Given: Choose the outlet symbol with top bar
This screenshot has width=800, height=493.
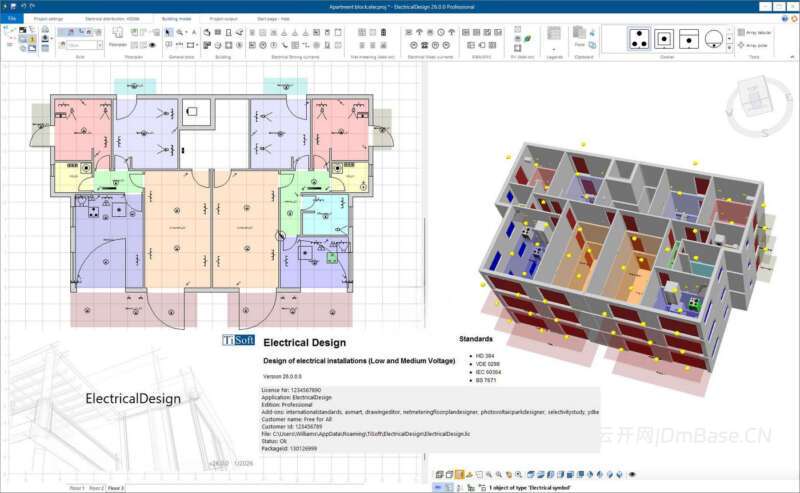Looking at the screenshot, I should (689, 39).
